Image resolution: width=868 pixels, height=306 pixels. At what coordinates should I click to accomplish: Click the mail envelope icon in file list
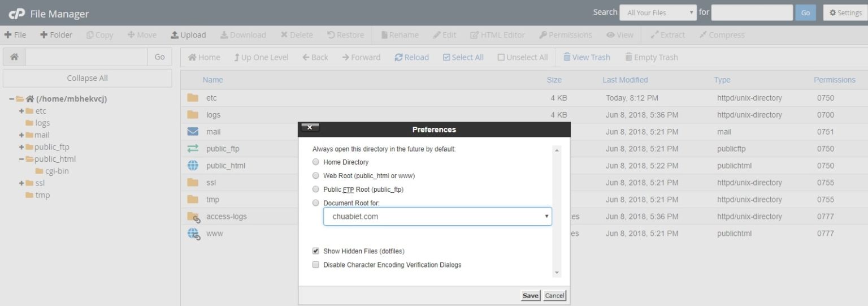193,132
